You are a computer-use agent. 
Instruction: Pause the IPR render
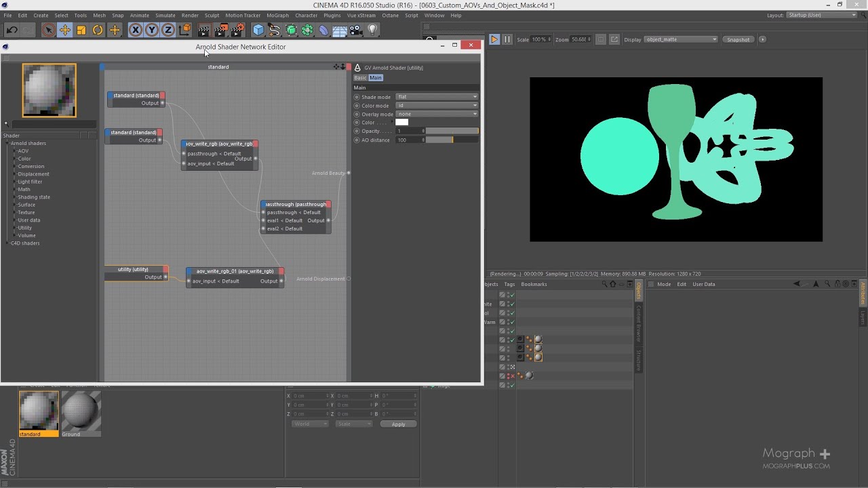point(507,39)
